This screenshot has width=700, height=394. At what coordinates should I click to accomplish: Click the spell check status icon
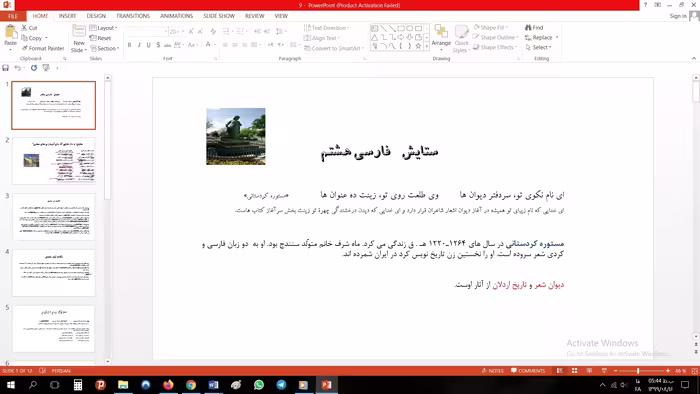coord(42,371)
